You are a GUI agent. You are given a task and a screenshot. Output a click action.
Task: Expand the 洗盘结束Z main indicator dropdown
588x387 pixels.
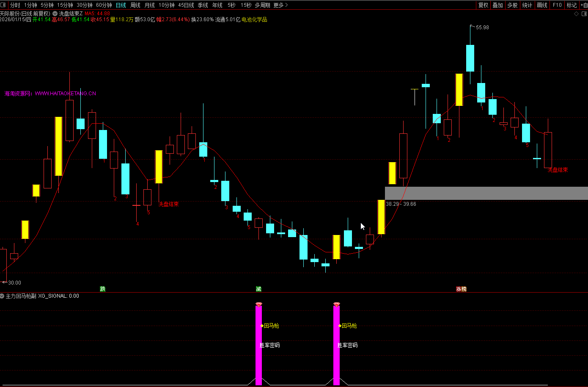pyautogui.click(x=55, y=14)
